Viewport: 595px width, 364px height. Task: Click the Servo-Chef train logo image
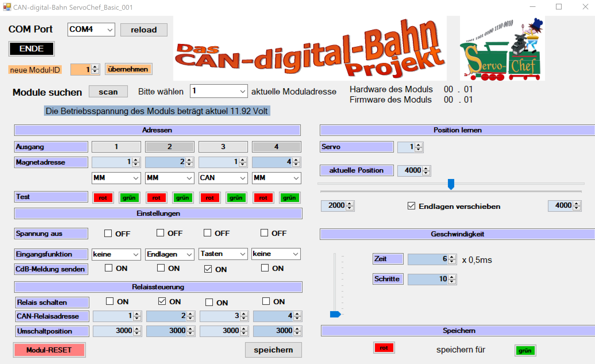click(x=502, y=48)
